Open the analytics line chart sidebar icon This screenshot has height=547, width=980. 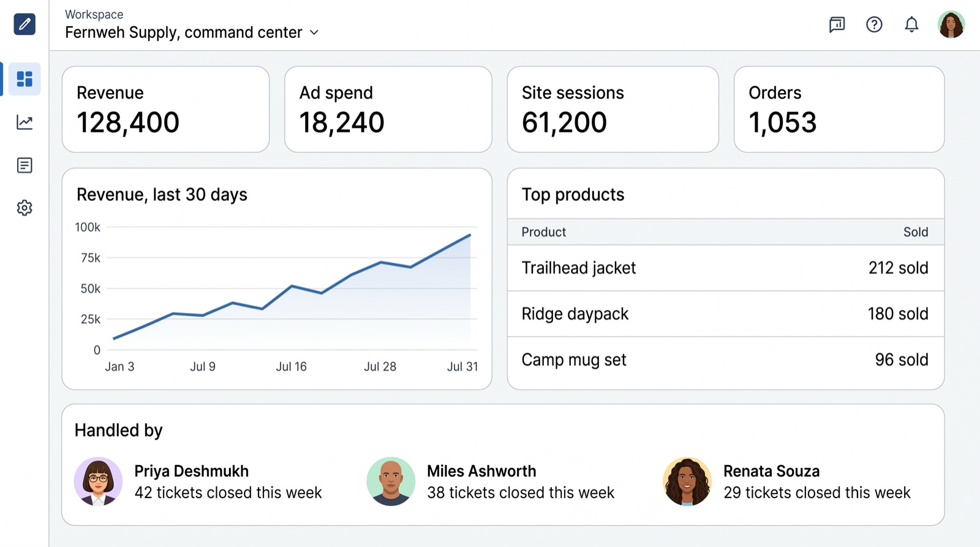tap(24, 122)
